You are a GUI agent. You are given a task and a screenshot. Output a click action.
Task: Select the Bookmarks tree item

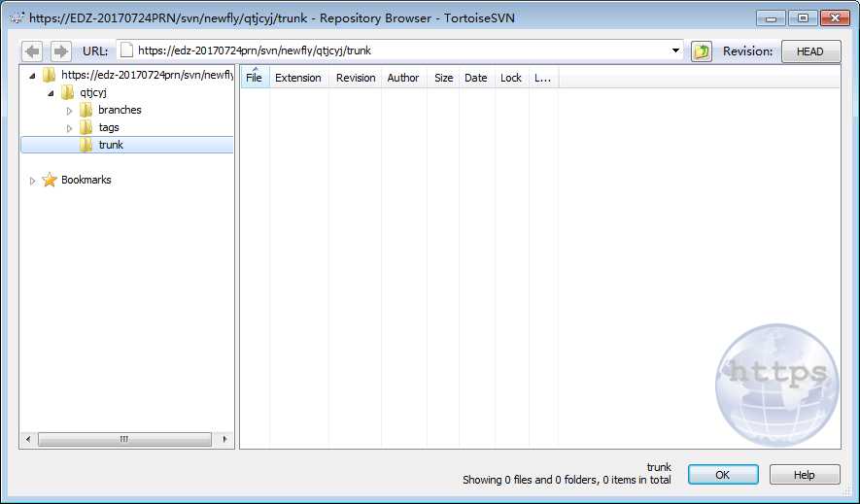click(86, 180)
